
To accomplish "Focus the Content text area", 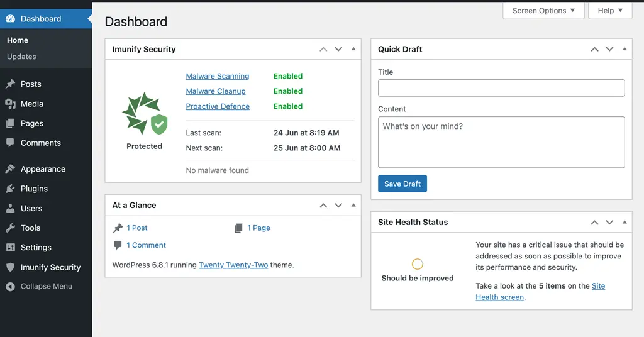I will click(x=501, y=142).
